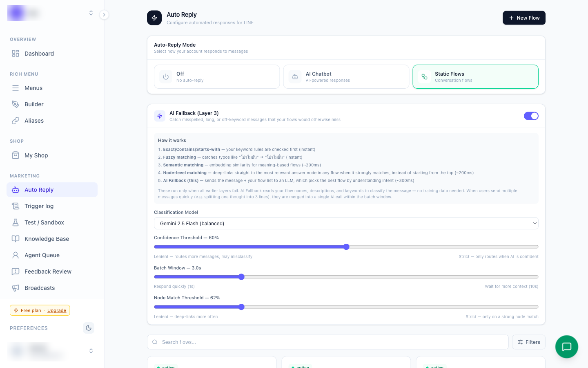Viewport: 588px width, 368px height.
Task: Click the 'How it works' heading
Action: coord(172,140)
